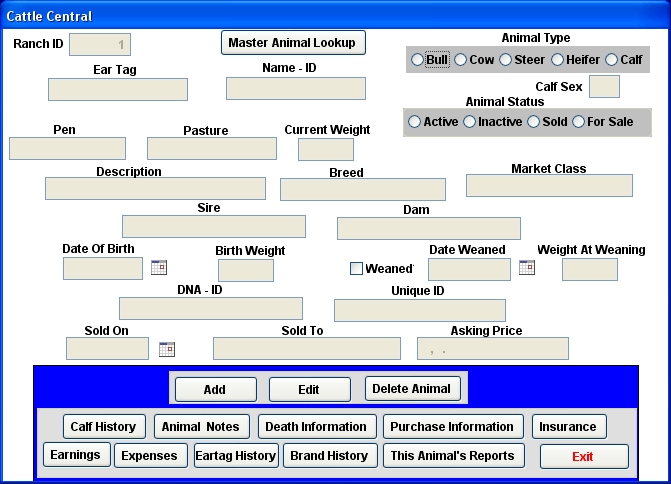671x484 pixels.
Task: Focus the Breed text field
Action: (362, 190)
